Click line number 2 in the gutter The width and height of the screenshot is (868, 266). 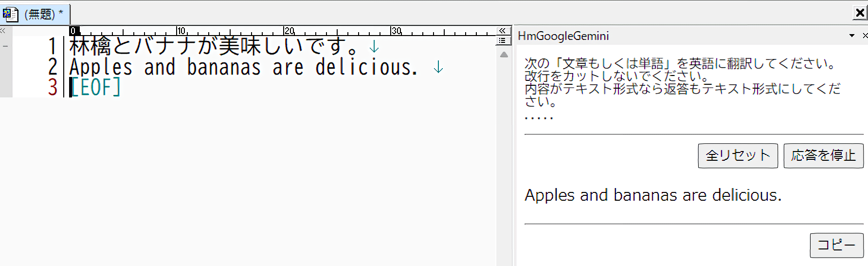pyautogui.click(x=53, y=67)
